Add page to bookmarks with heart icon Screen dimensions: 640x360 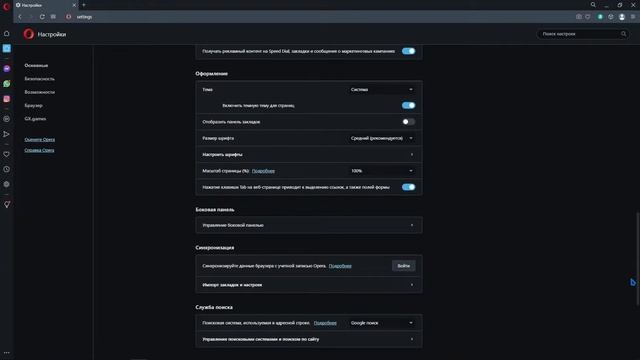click(x=588, y=17)
